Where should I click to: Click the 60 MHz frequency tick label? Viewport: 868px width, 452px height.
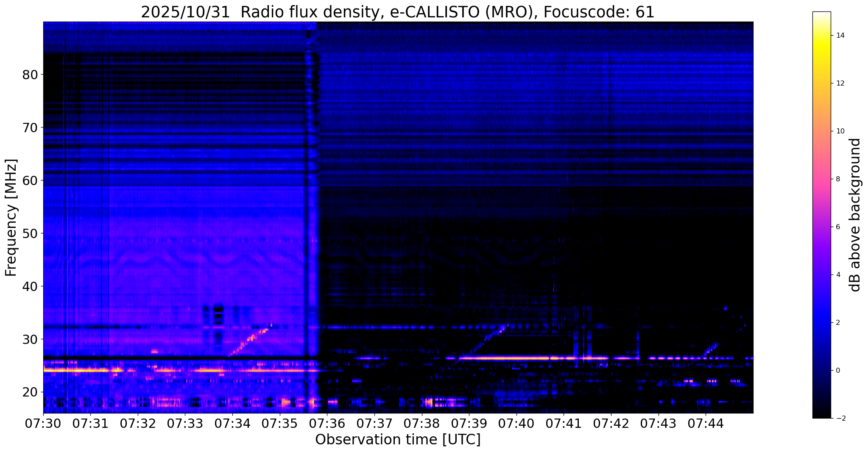pos(30,180)
